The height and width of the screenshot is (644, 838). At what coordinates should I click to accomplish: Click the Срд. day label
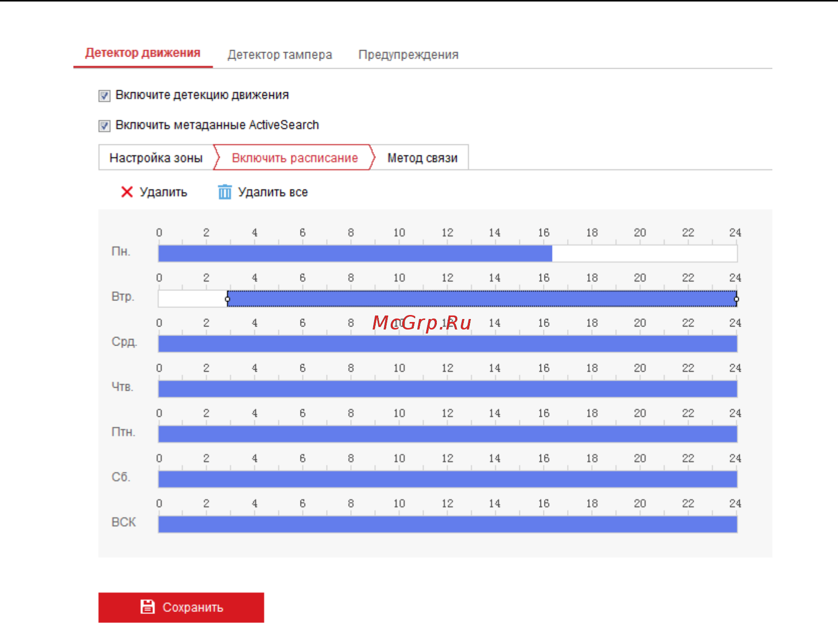click(x=124, y=342)
